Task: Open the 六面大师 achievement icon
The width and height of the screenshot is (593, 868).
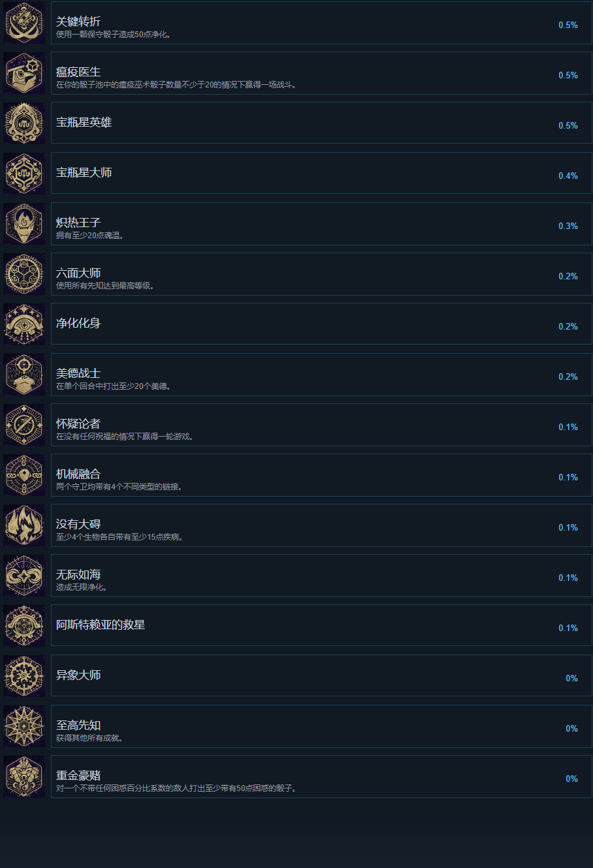Action: tap(25, 274)
